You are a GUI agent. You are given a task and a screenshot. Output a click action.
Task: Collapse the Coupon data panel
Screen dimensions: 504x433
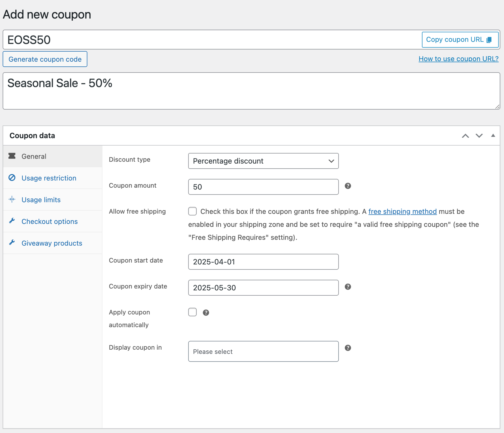coord(493,136)
